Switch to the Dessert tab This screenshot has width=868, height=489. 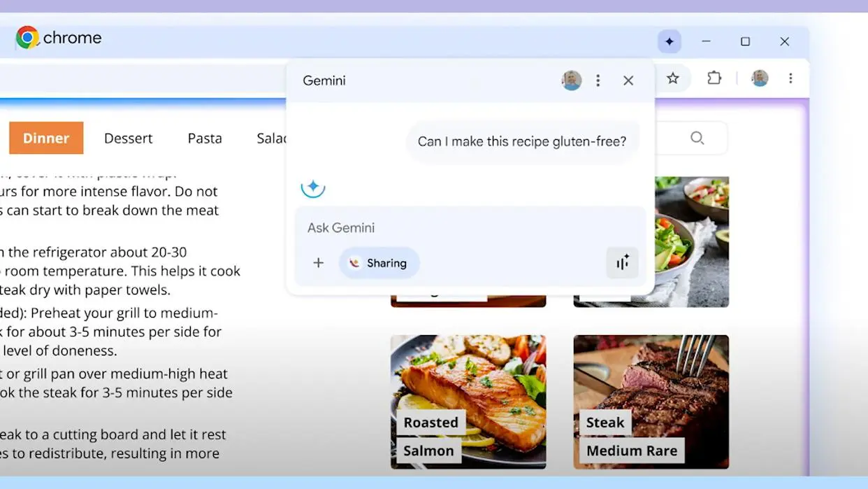128,138
